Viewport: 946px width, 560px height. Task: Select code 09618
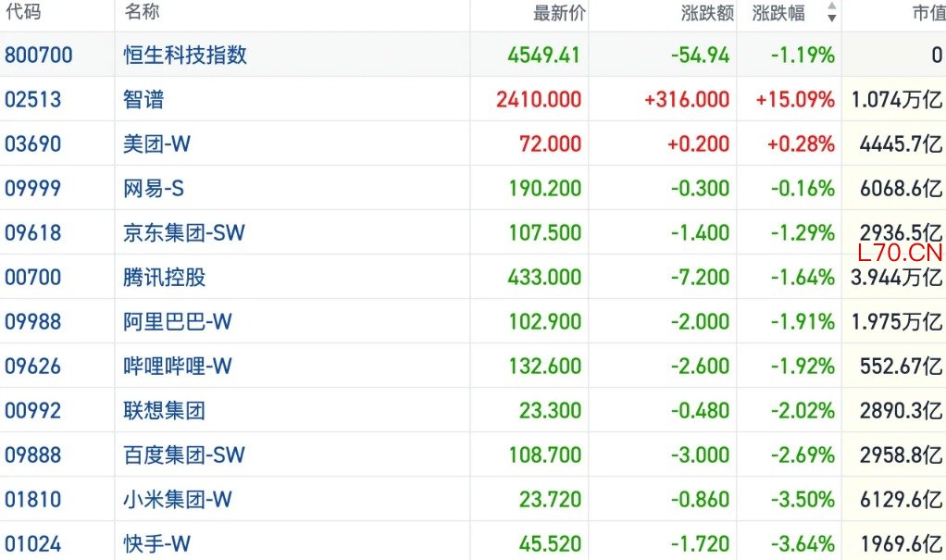point(32,233)
